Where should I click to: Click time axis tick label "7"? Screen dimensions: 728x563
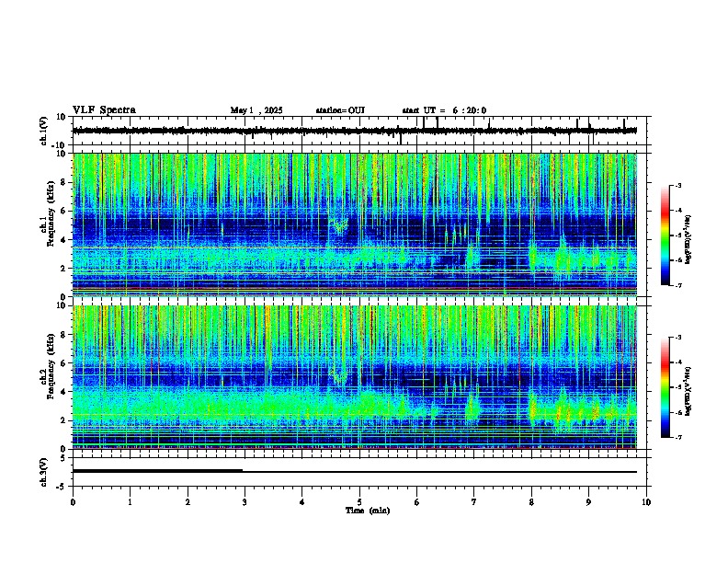[474, 502]
